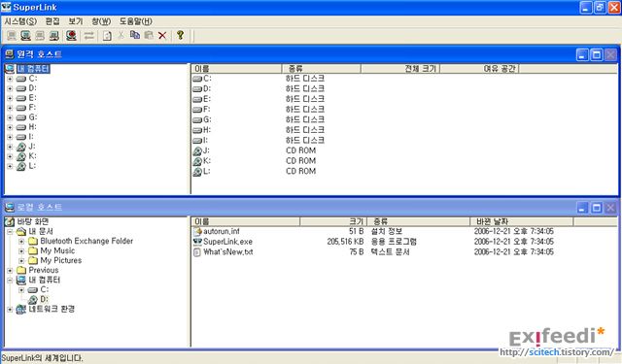Click J: CD ROM icon in remote list

coord(197,150)
